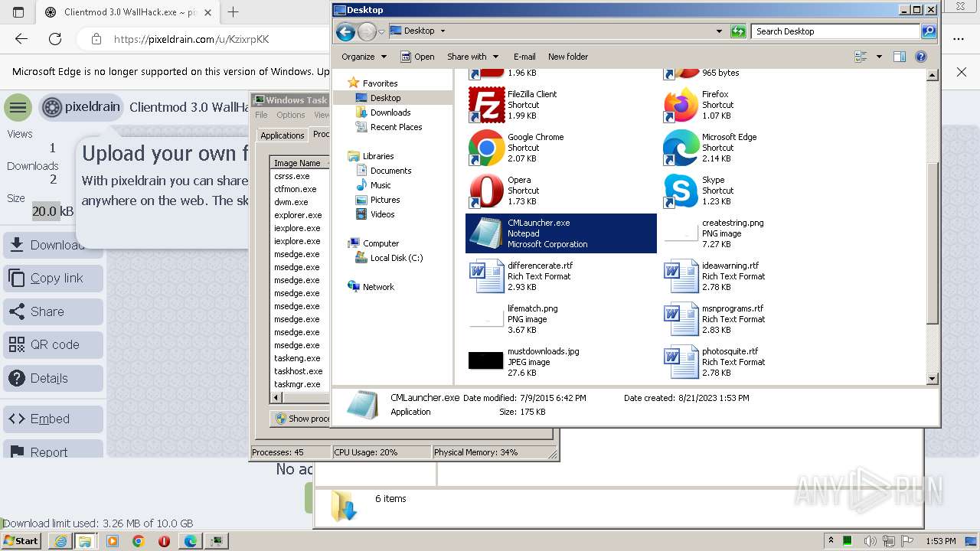Click the pixeldrain Share button
Screen dimensions: 980x551
tap(53, 311)
